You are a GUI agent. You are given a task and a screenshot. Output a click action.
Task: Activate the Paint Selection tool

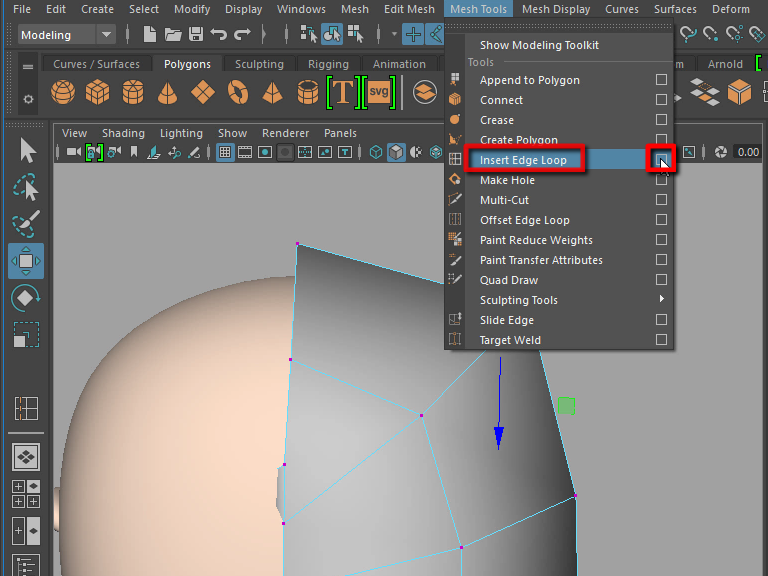(26, 224)
